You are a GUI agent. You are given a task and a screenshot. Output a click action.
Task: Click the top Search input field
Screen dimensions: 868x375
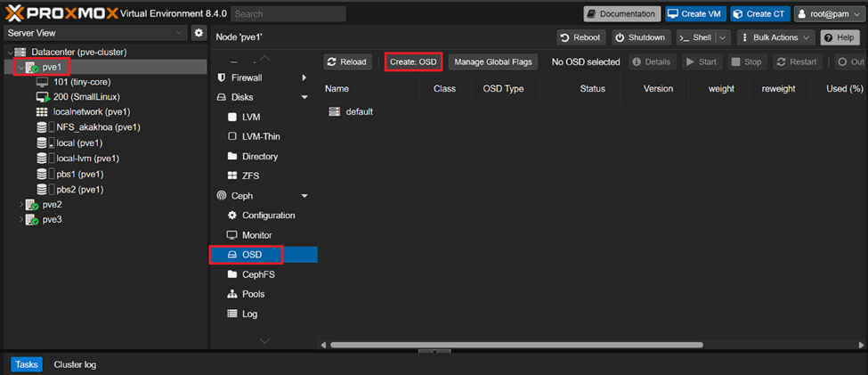[288, 14]
